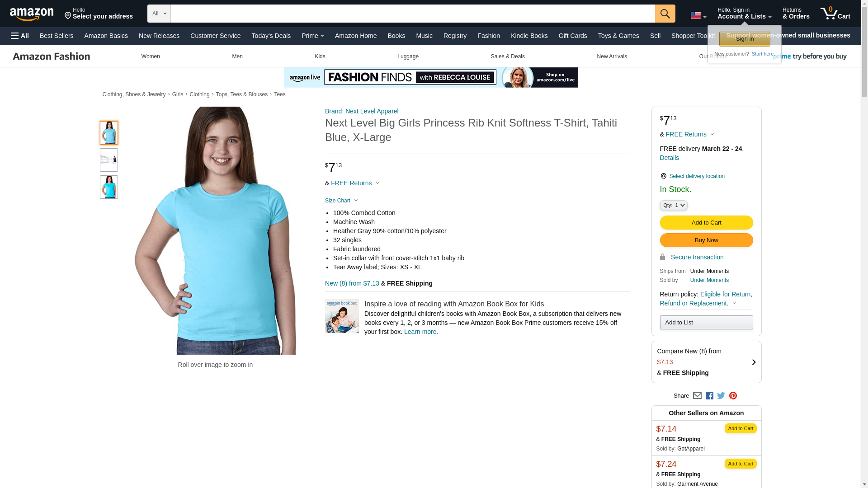Viewport: 868px width, 488px height.
Task: Open Today's Deals nav item
Action: 271,36
